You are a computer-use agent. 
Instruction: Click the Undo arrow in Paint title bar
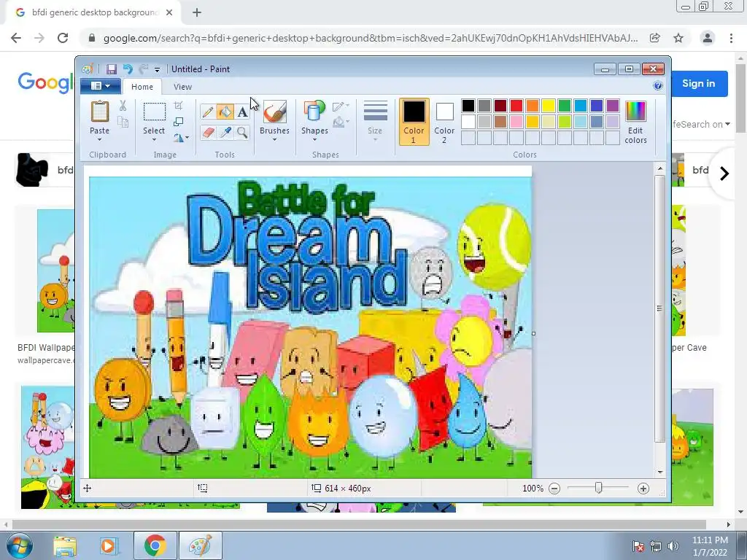[127, 69]
